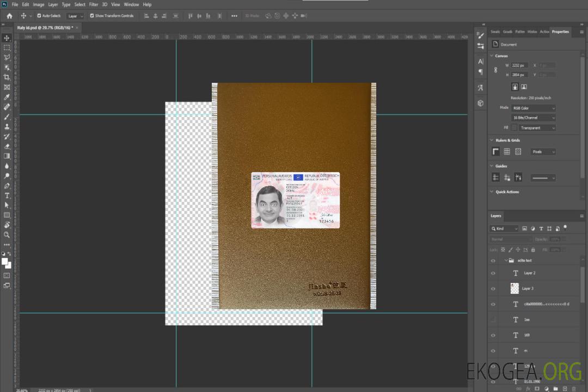This screenshot has height=392, width=588.
Task: Open the layer filter Kind dropdown
Action: (504, 229)
